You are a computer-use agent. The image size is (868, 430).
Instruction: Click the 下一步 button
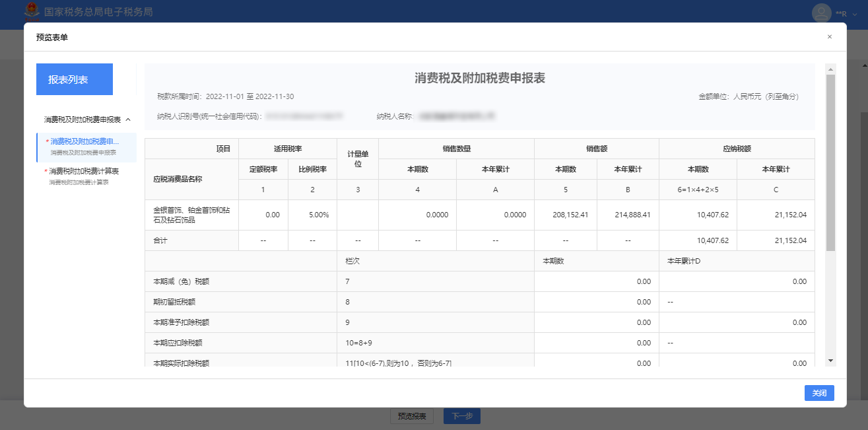[x=461, y=416]
